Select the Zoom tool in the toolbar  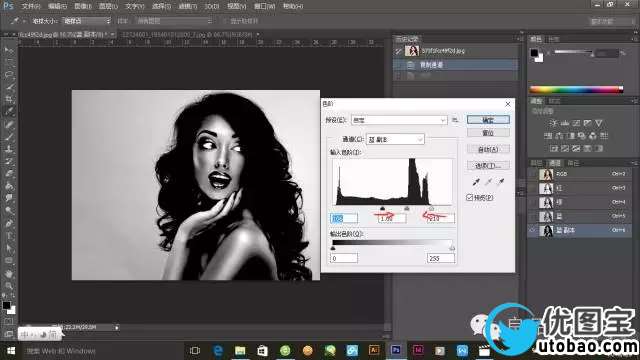pos(9,285)
